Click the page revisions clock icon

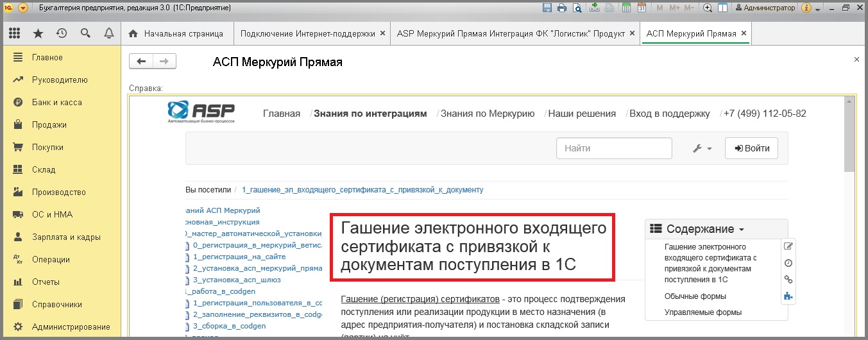[788, 262]
